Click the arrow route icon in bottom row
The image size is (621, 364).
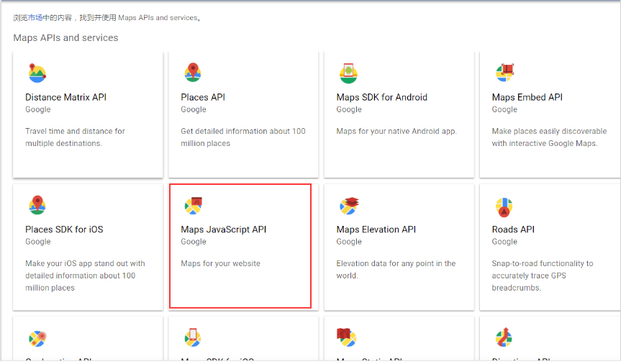[504, 337]
